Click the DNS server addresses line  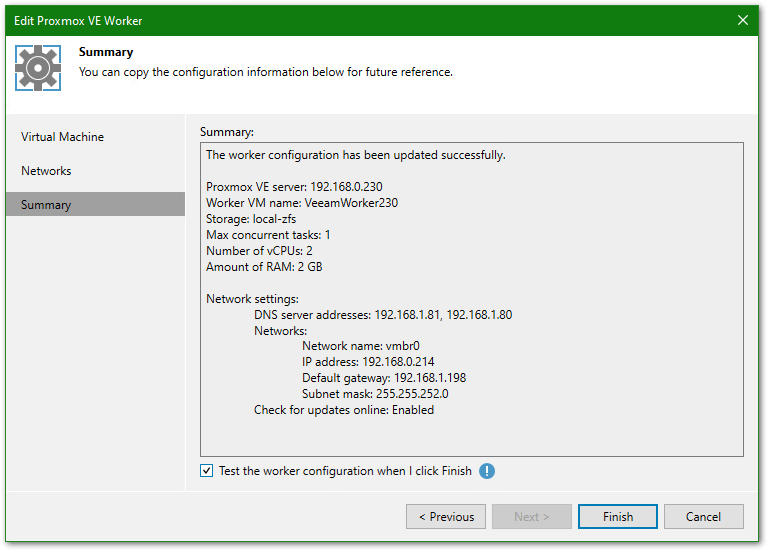click(383, 314)
